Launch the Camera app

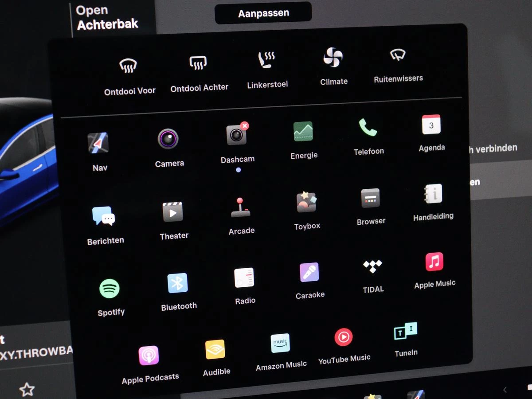point(168,139)
